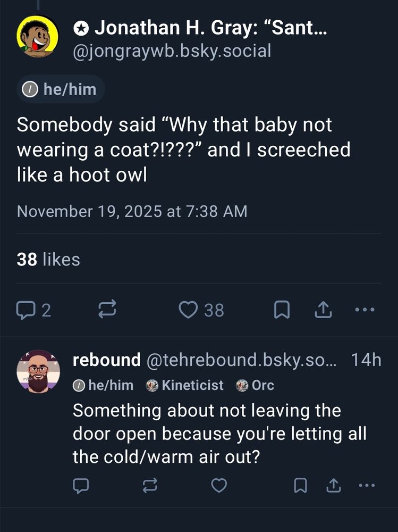Screen dimensions: 398x532
Task: Click the he/him pronoun badge on Jonathan's profile
Action: tap(60, 89)
